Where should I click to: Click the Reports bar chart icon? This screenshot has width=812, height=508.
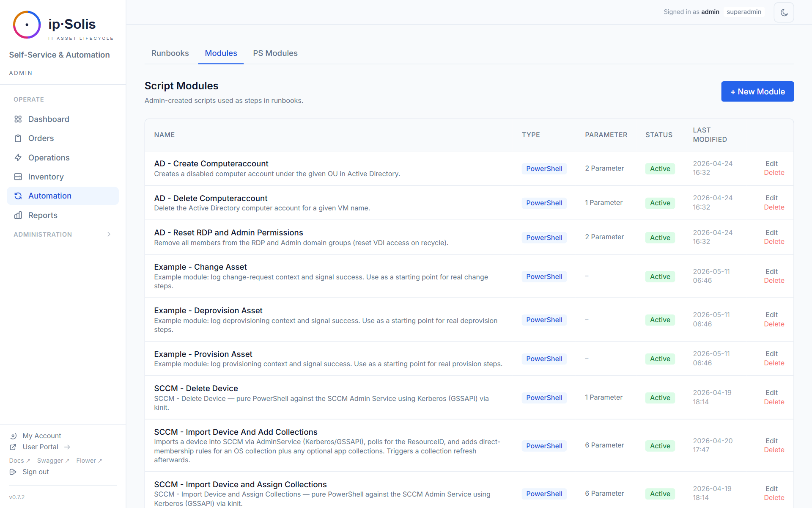(x=18, y=215)
